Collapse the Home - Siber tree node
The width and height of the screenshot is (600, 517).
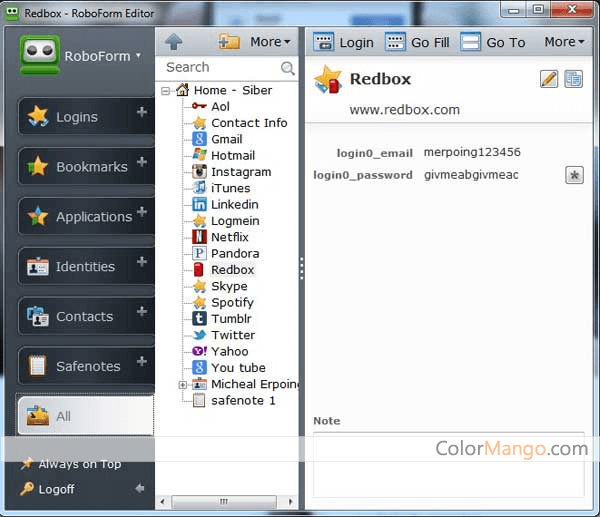point(165,91)
